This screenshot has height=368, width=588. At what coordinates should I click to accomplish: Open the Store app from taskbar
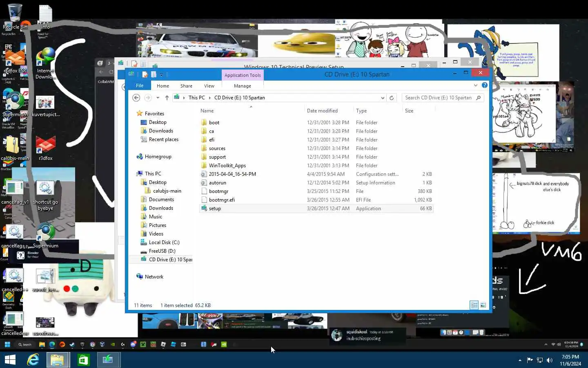pyautogui.click(x=83, y=360)
